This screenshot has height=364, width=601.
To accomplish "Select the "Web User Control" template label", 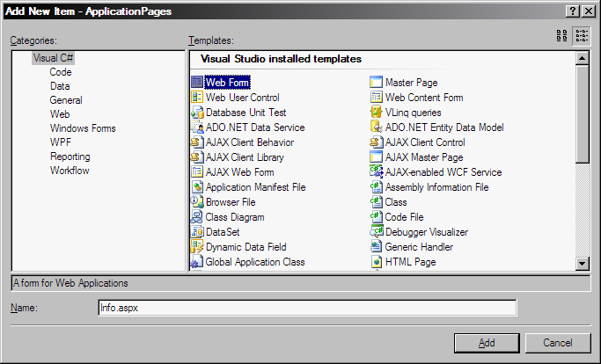I will tap(242, 98).
